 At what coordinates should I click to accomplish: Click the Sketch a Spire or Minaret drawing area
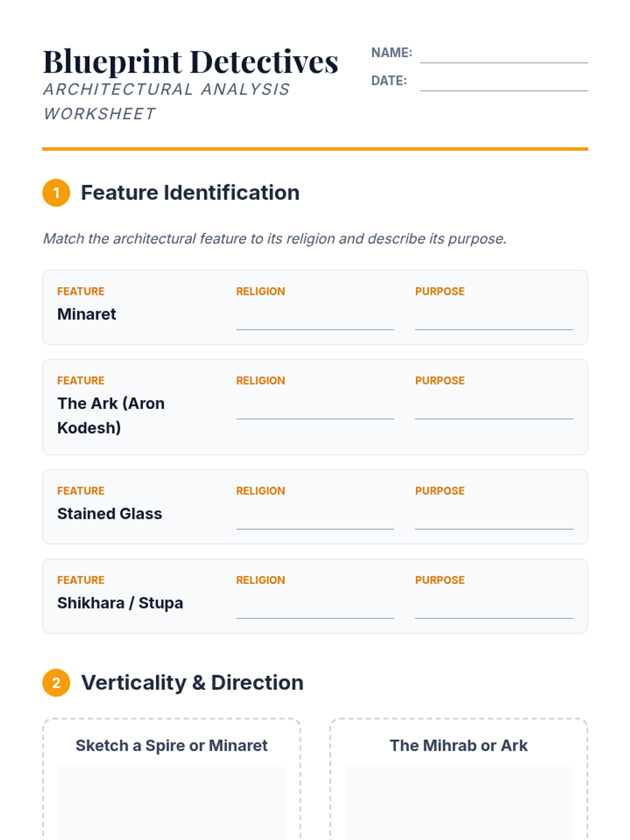tap(172, 803)
